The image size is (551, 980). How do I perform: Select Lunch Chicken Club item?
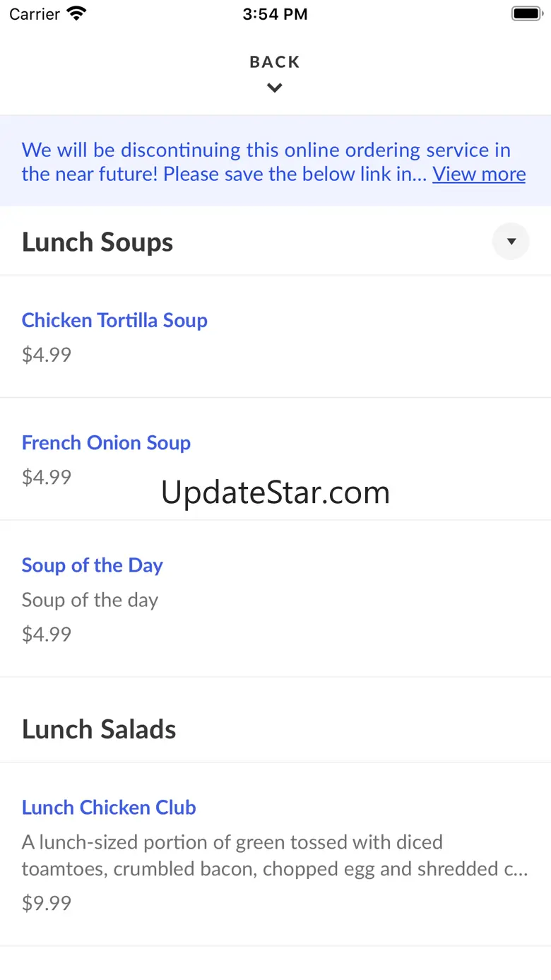[x=109, y=808]
